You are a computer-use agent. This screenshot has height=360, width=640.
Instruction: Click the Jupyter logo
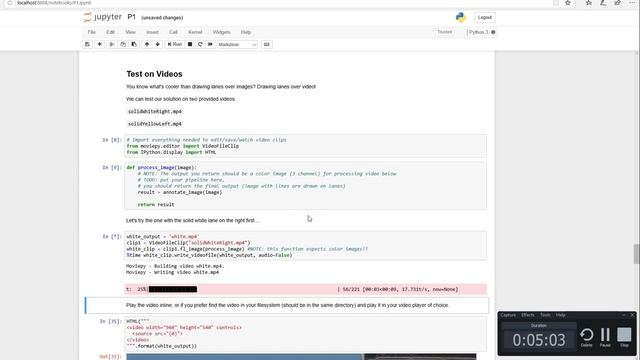click(102, 17)
